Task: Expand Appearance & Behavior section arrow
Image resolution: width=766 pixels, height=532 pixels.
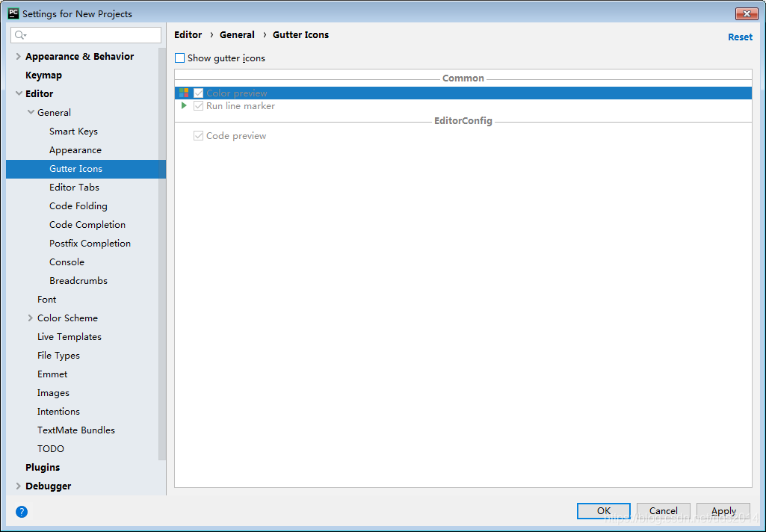Action: 18,56
